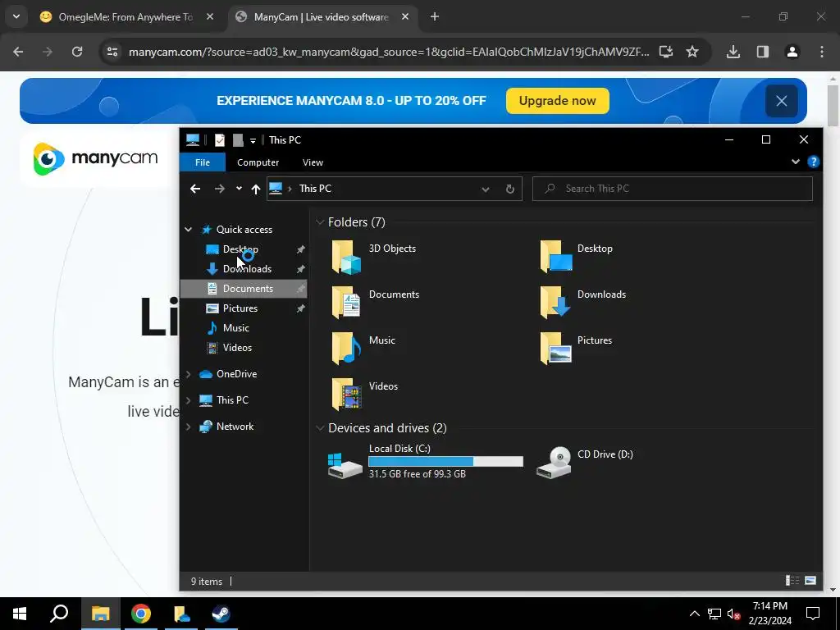Reload the ManyCam page in Chrome

[x=77, y=52]
